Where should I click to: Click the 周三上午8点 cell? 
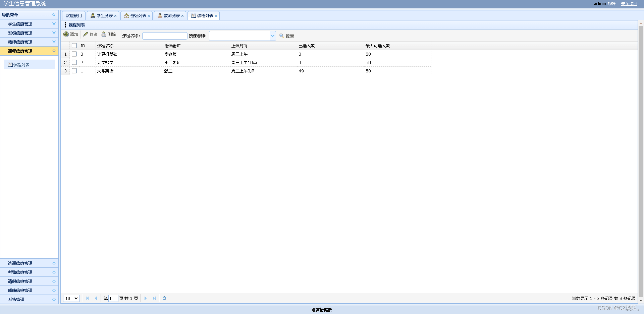click(263, 71)
